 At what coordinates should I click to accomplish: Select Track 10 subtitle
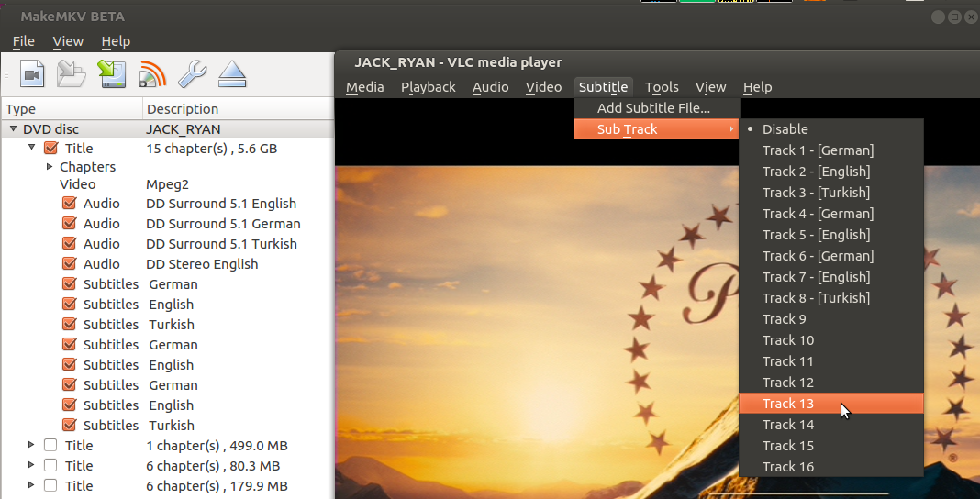coord(831,340)
